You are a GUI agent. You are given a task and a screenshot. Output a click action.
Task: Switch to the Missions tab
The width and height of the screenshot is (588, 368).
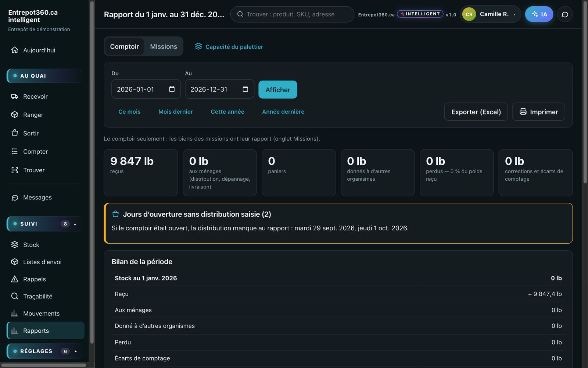(x=164, y=46)
